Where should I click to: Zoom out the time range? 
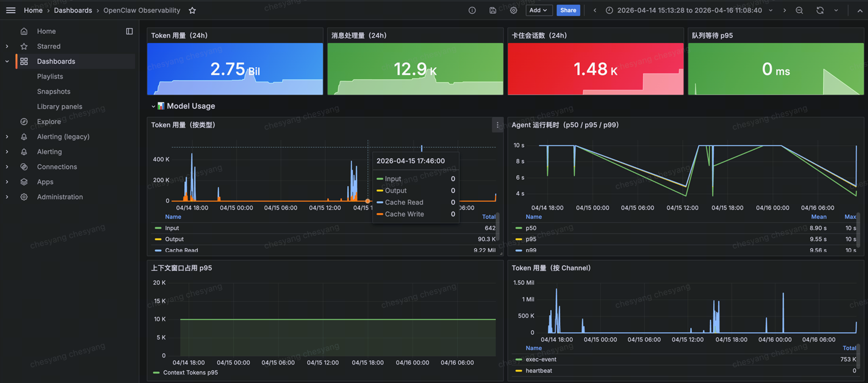click(799, 10)
